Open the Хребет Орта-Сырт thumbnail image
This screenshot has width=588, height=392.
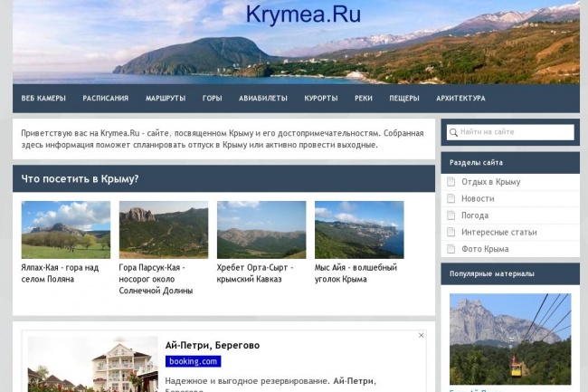pos(261,230)
